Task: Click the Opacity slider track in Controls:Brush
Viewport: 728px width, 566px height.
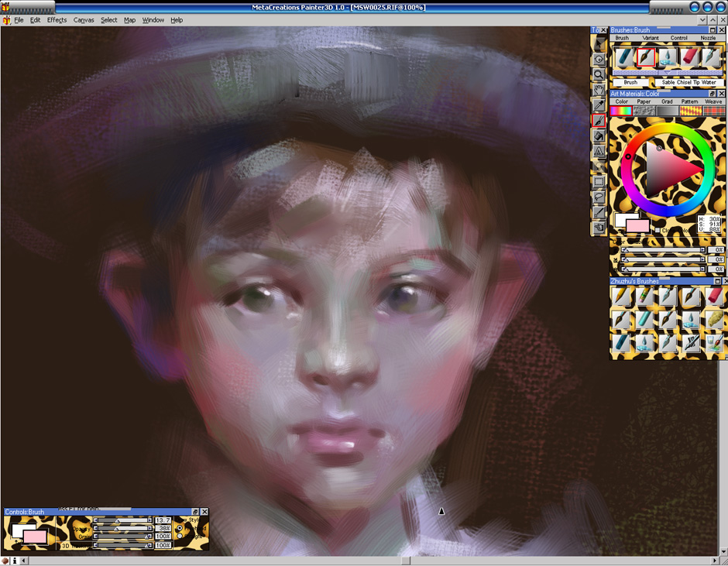Action: tap(123, 528)
